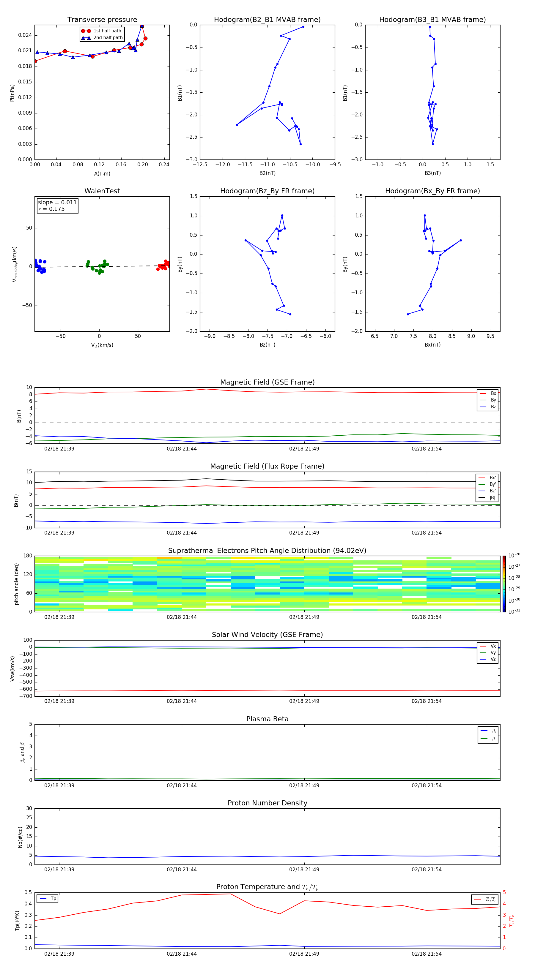Click the Suprathermal Electrons Pitch Angle title
535x980 pixels.
tap(267, 551)
